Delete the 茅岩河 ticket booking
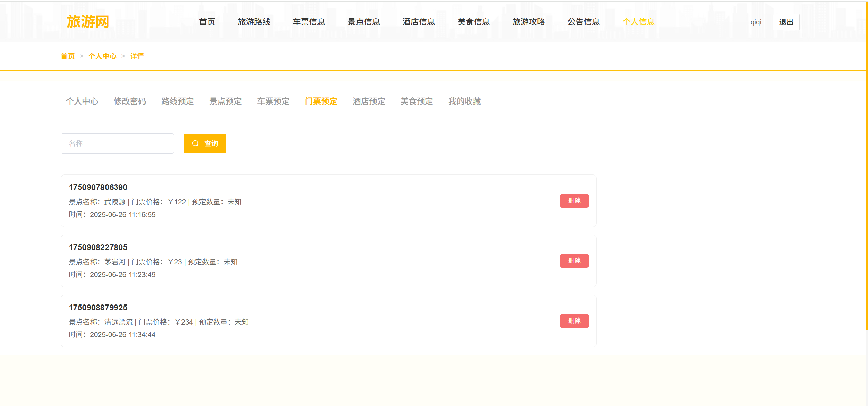This screenshot has width=868, height=406. click(574, 261)
